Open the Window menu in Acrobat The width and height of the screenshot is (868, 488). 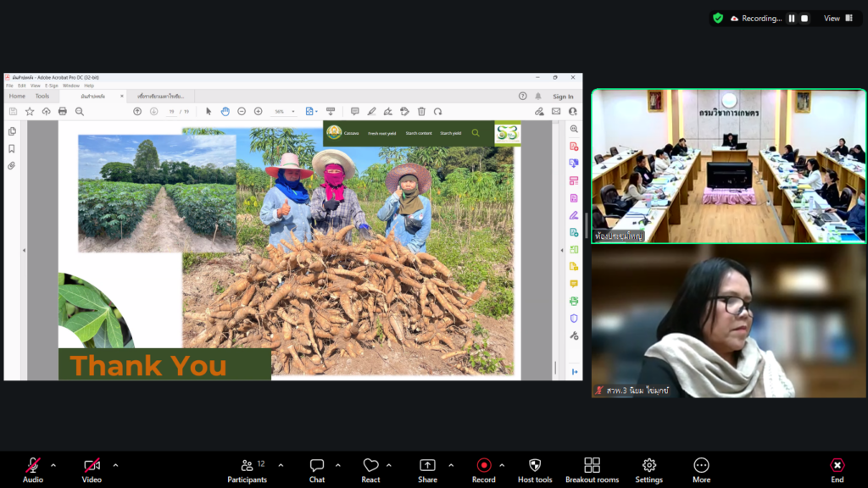pos(71,86)
